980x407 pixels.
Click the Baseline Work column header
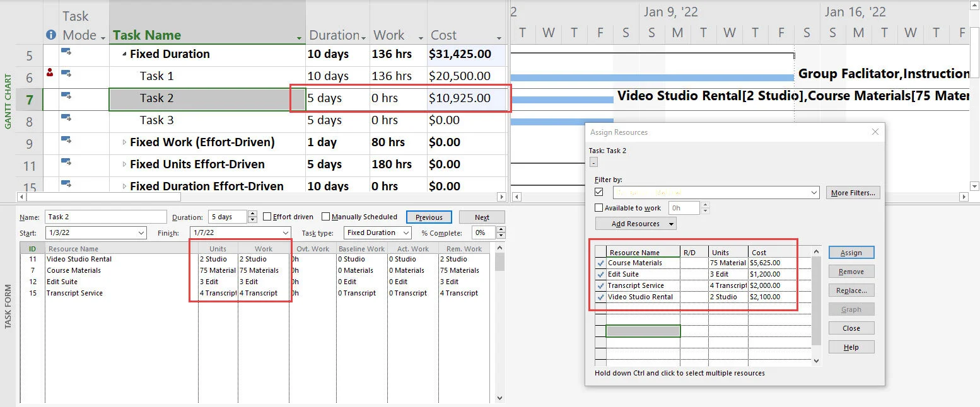coord(361,249)
